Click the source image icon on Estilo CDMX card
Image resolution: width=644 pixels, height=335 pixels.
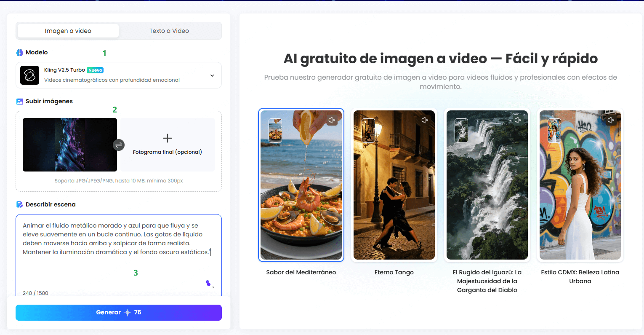pos(554,130)
